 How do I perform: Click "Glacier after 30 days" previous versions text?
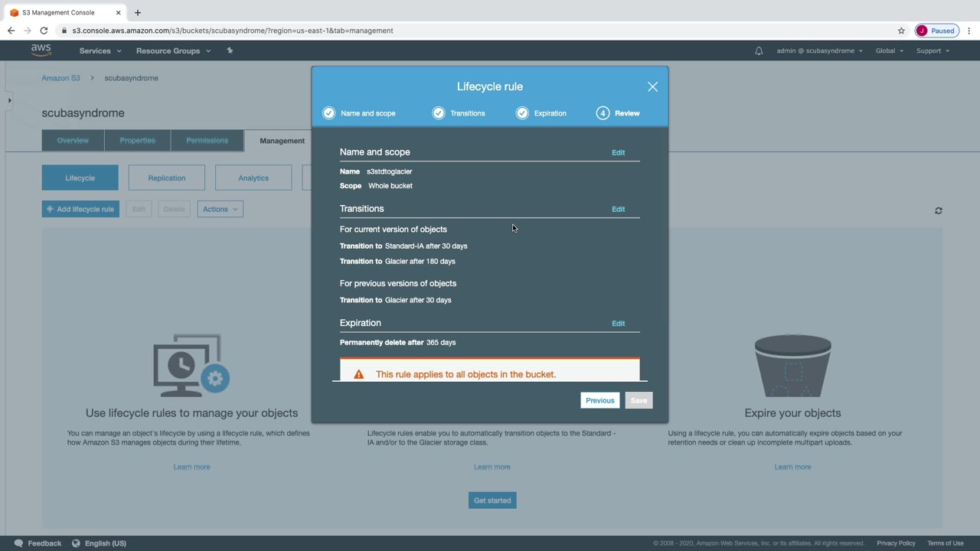pos(418,300)
